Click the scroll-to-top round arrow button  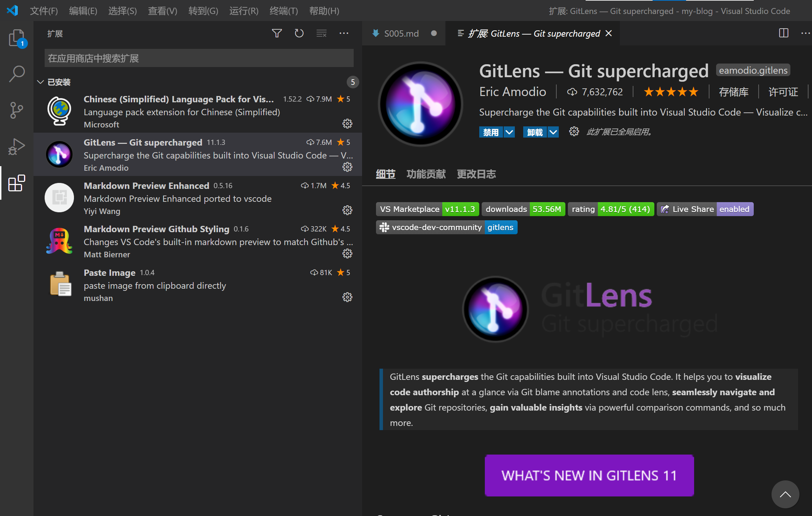coord(785,494)
